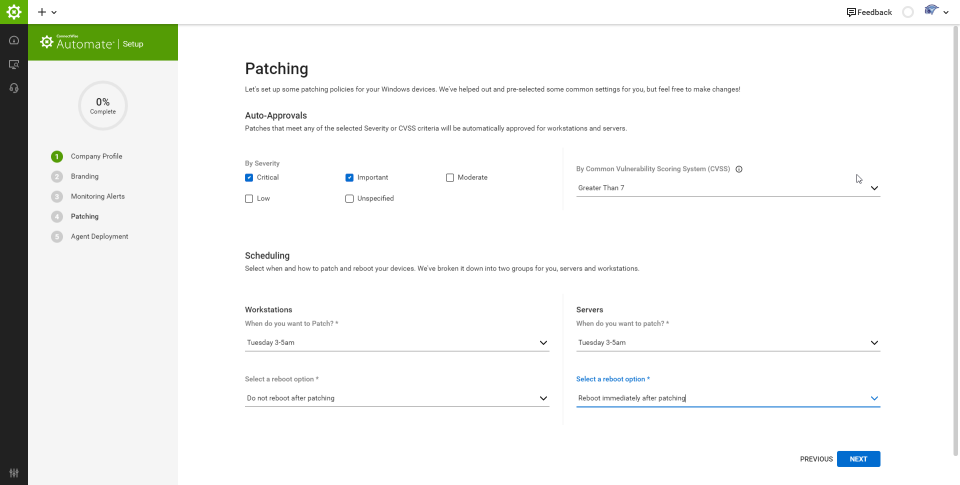Open the dashboard icon in left sidebar
960x485 pixels.
pyautogui.click(x=14, y=40)
